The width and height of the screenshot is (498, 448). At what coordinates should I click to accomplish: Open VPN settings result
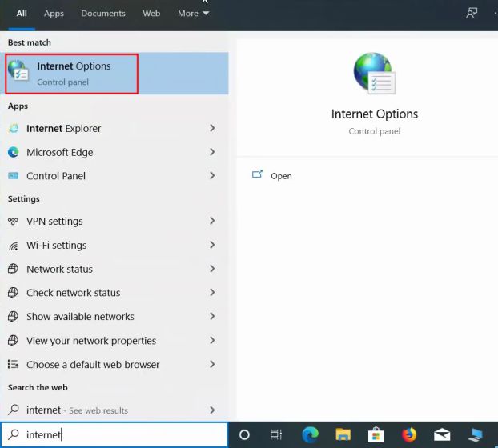(114, 221)
